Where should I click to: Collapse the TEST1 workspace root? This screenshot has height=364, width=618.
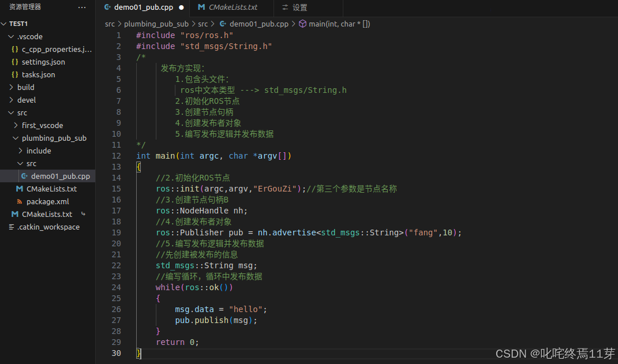pos(4,24)
